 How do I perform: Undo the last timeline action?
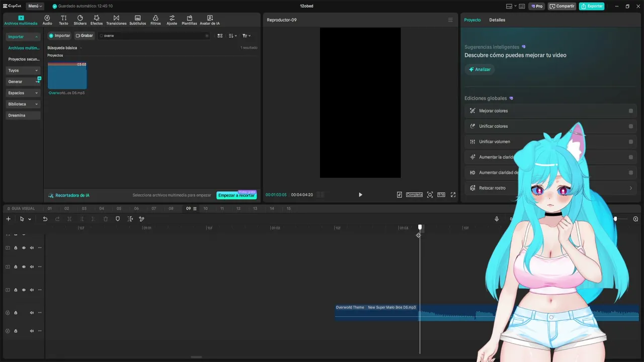45,219
